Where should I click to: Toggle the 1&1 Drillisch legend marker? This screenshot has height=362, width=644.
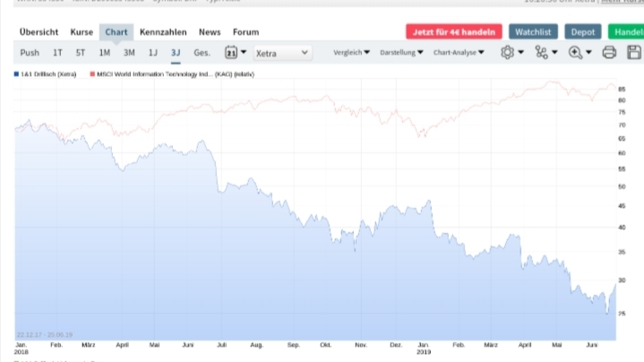coord(18,74)
